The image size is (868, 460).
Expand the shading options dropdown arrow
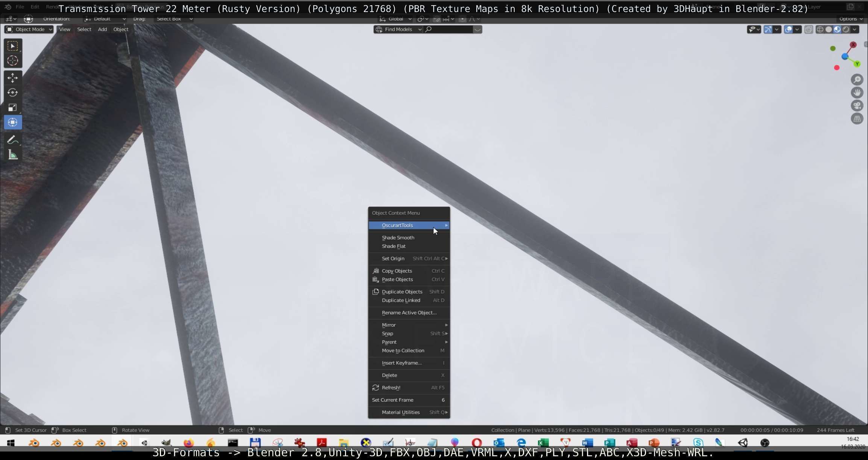(x=854, y=29)
